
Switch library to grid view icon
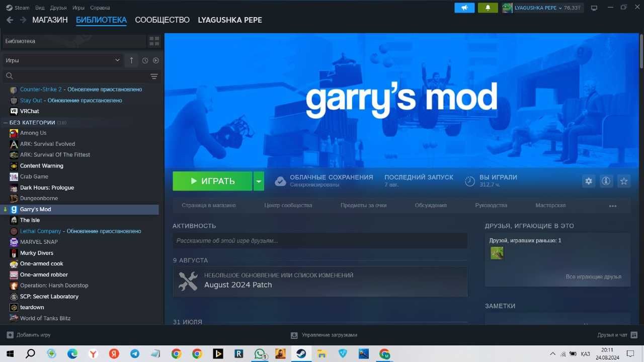pos(154,41)
